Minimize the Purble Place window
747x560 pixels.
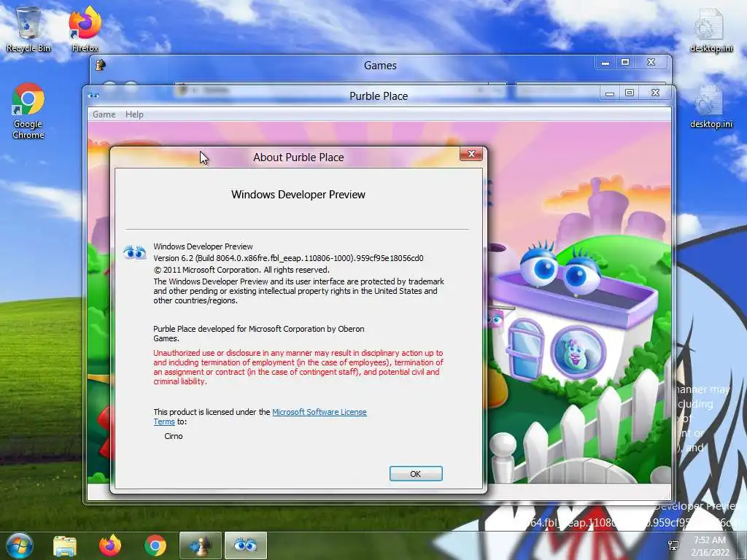[609, 93]
